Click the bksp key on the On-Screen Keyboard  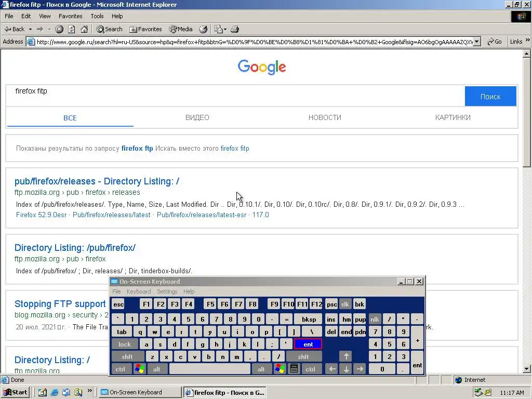pos(309,320)
